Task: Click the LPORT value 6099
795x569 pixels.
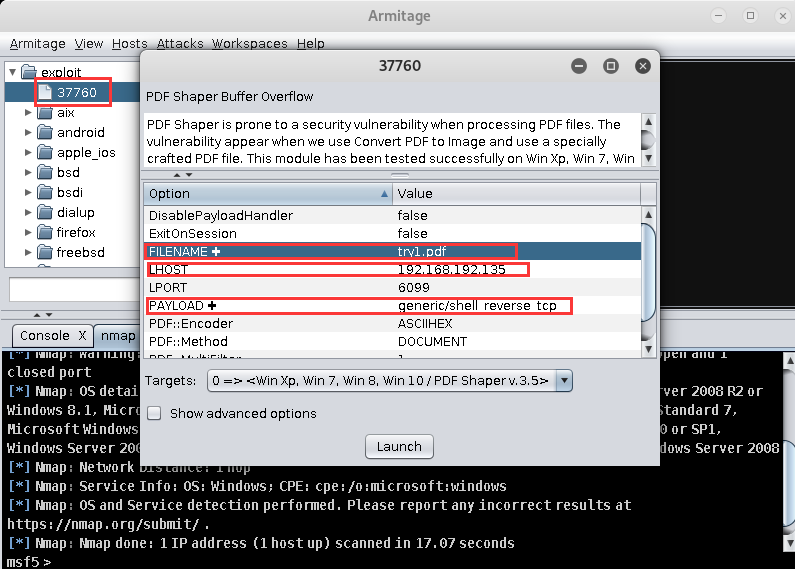Action: [414, 288]
